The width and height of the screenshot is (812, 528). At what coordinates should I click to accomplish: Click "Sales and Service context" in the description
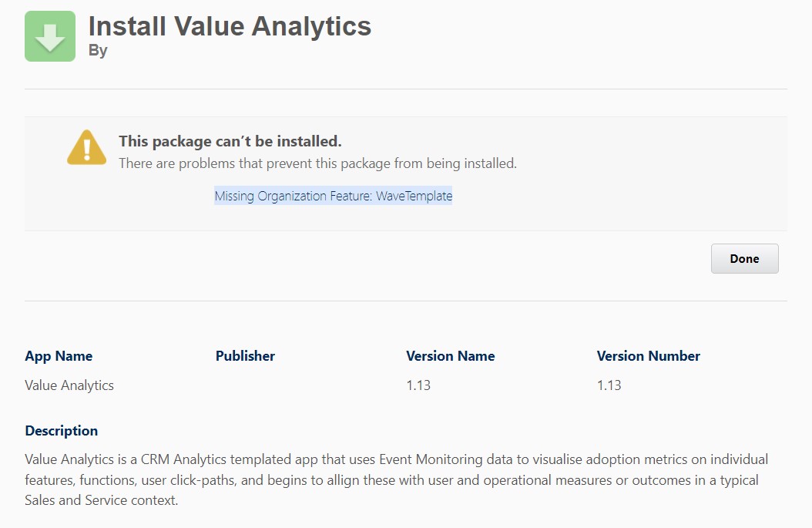pos(99,500)
